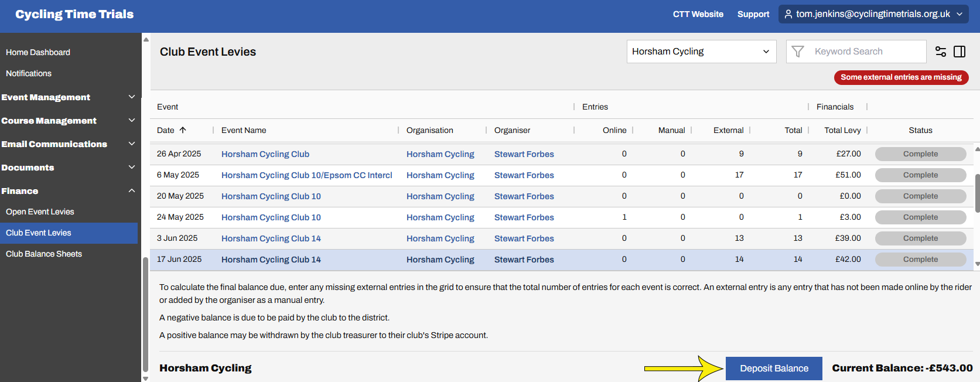980x382 pixels.
Task: Click the Complete status for 26 Apr 2025
Action: 920,154
